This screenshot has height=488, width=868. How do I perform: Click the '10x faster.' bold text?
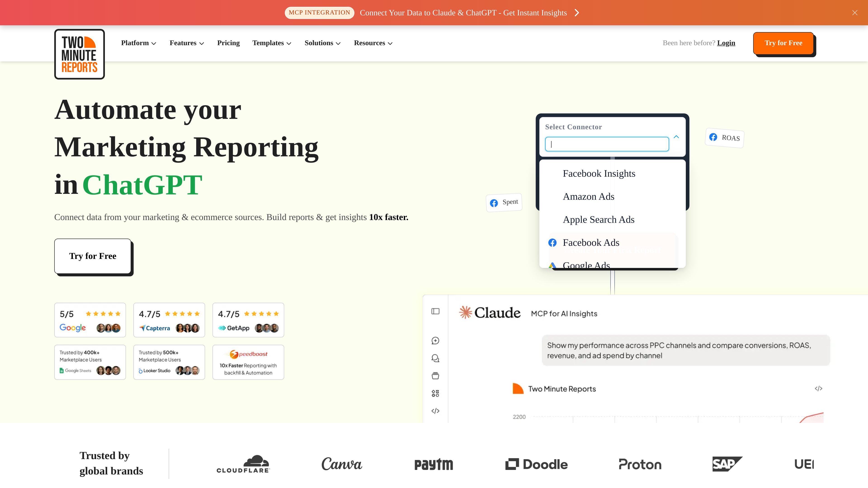point(389,217)
